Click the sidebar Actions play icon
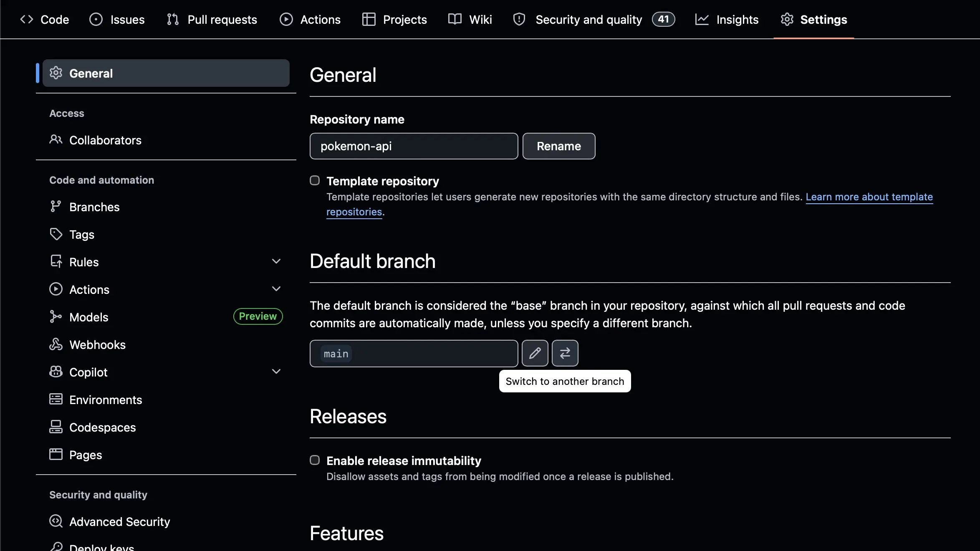 pyautogui.click(x=56, y=289)
